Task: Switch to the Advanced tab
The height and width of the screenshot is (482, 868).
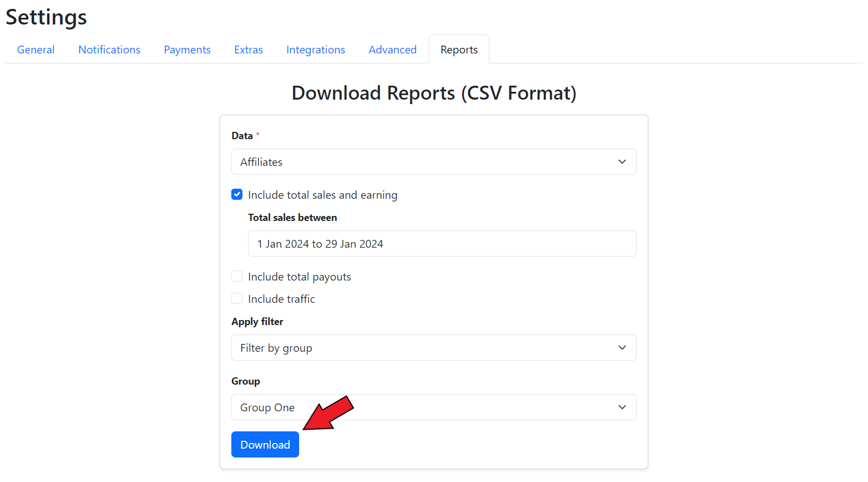Action: 392,50
